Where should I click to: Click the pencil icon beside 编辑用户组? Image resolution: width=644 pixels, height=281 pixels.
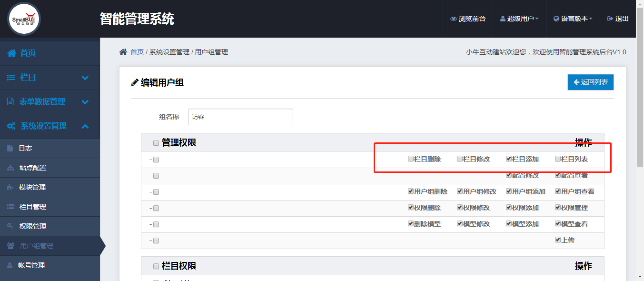(x=135, y=82)
